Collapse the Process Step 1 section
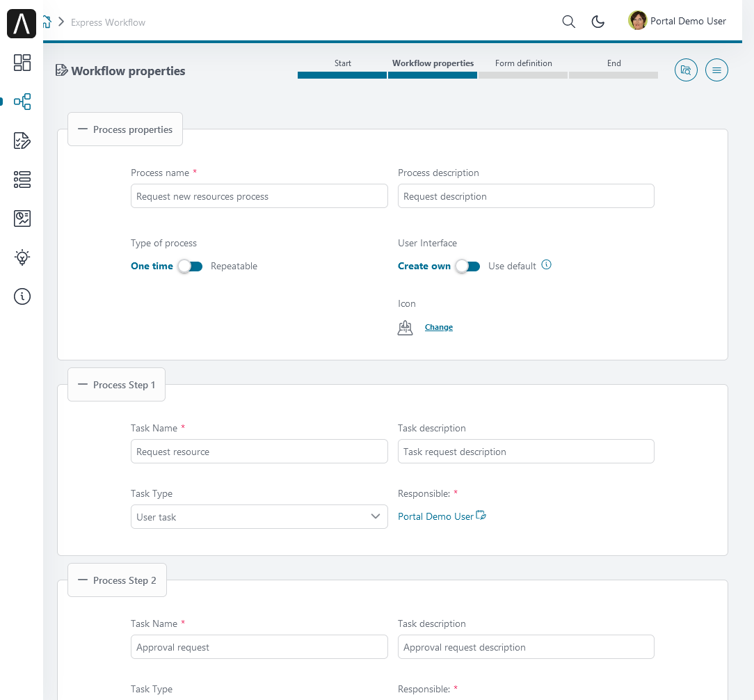The width and height of the screenshot is (754, 700). 117,385
